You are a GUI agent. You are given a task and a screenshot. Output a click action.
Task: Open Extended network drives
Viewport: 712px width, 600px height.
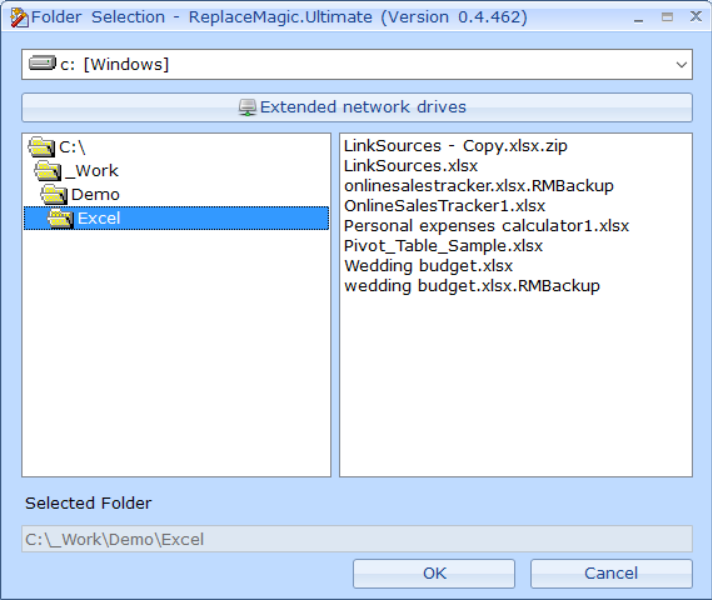[x=357, y=108]
